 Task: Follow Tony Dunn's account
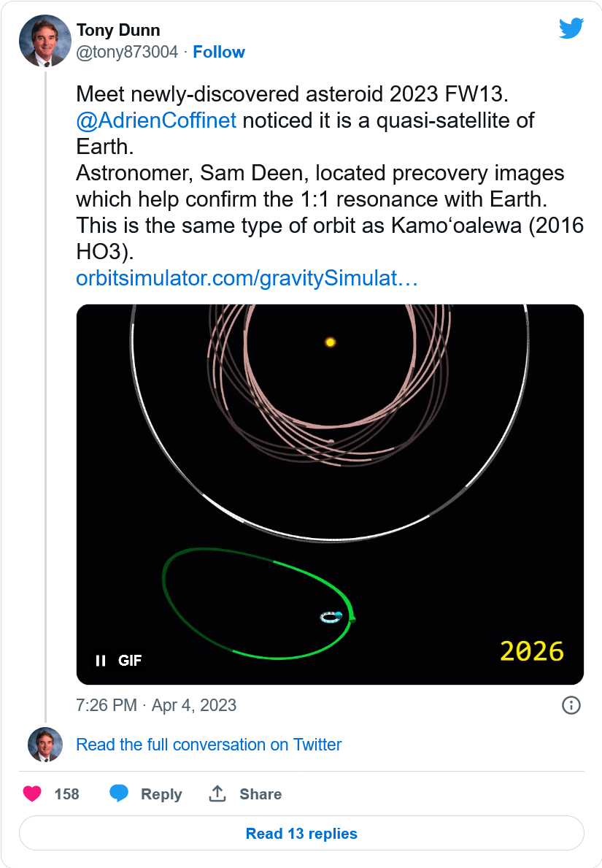(219, 52)
